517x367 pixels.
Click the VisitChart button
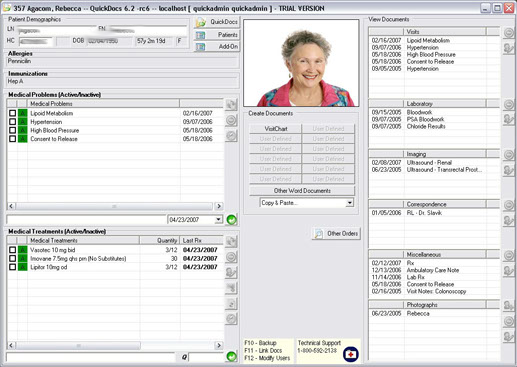pyautogui.click(x=276, y=129)
